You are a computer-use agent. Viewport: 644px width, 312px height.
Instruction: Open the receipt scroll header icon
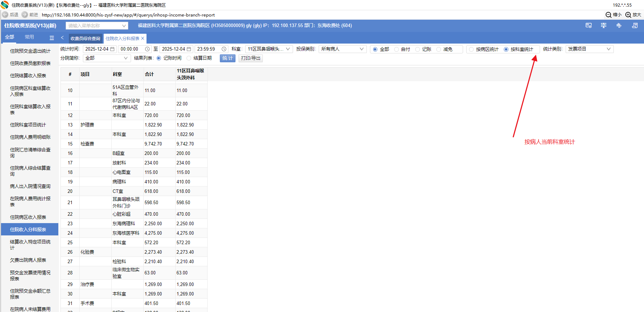(x=635, y=25)
